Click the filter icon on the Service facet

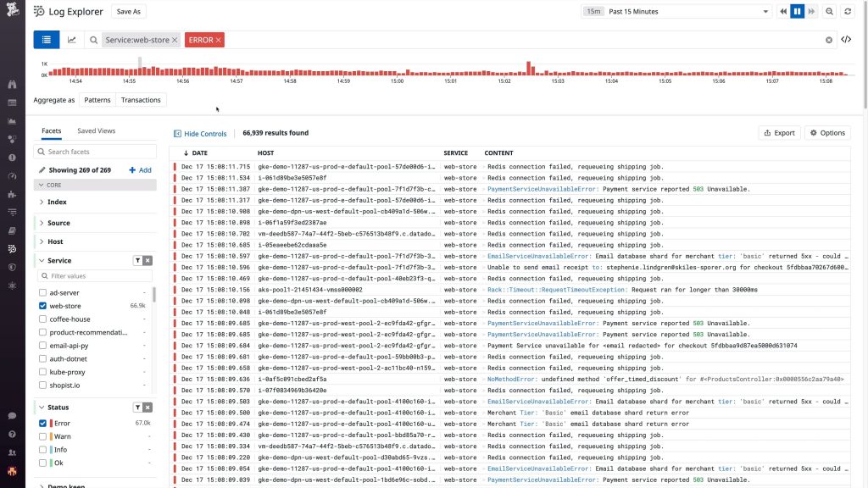click(x=138, y=260)
